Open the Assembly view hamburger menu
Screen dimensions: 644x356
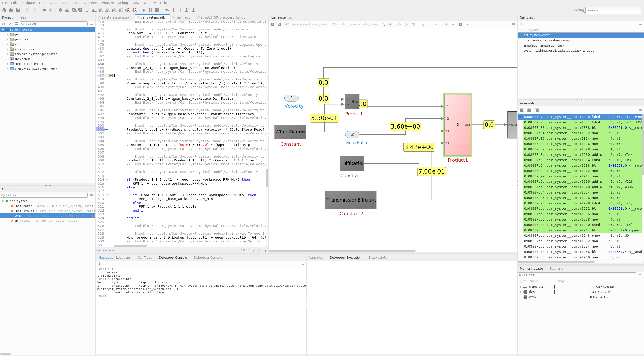click(641, 110)
